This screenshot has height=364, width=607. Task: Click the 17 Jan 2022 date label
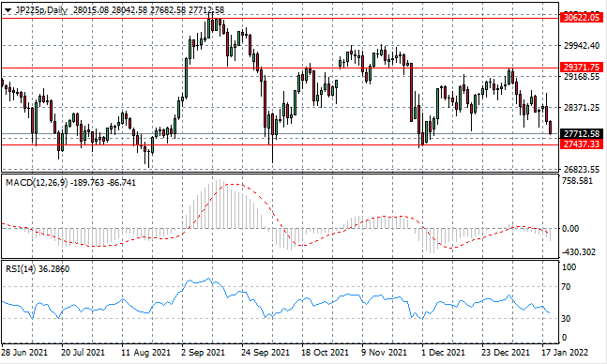(x=565, y=353)
